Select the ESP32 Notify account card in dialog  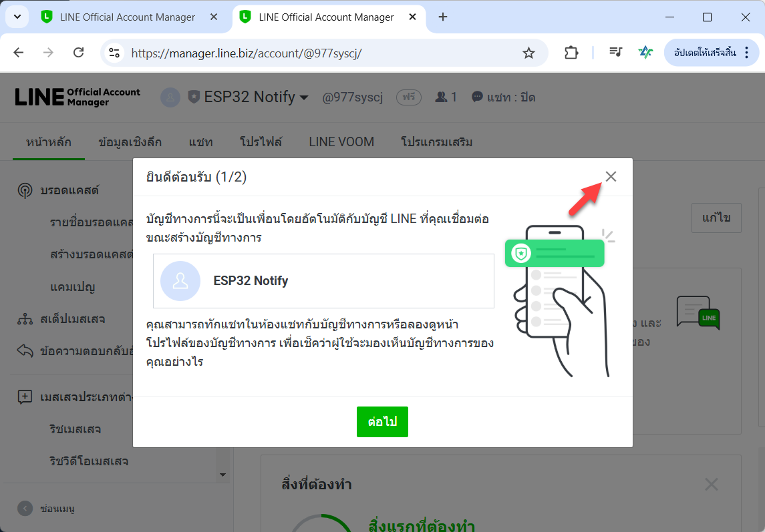[x=323, y=281]
